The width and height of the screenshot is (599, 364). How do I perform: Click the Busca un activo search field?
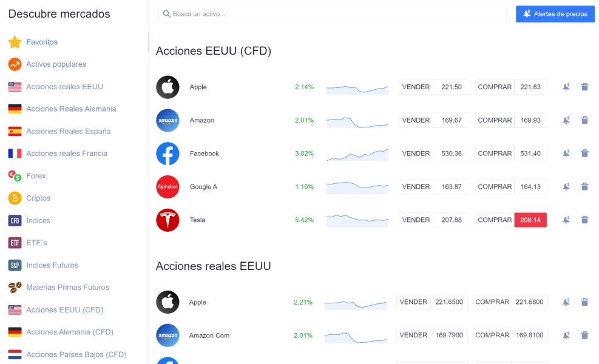333,14
